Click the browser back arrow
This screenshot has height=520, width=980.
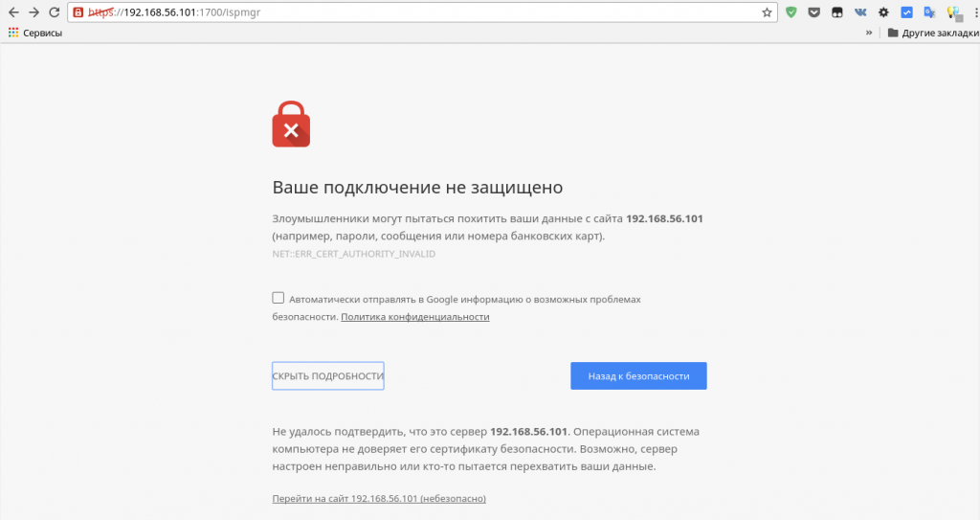pyautogui.click(x=12, y=12)
